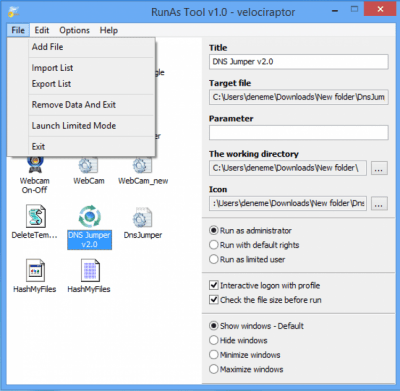Screen dimensions: 400x391
Task: Browse for the working directory folder
Action: tap(379, 168)
